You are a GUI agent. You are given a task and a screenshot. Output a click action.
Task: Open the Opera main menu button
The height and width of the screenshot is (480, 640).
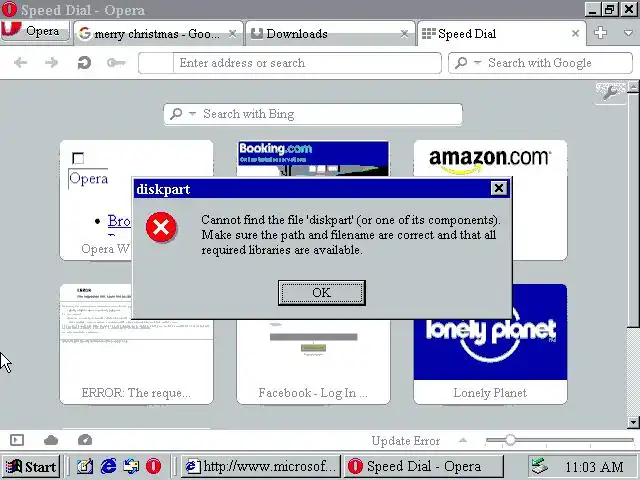tap(36, 31)
